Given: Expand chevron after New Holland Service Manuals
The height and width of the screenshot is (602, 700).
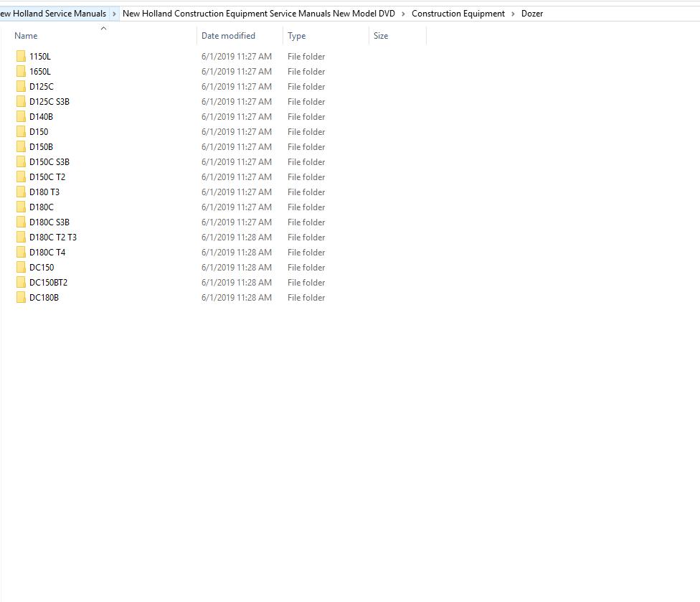Looking at the screenshot, I should coord(114,14).
